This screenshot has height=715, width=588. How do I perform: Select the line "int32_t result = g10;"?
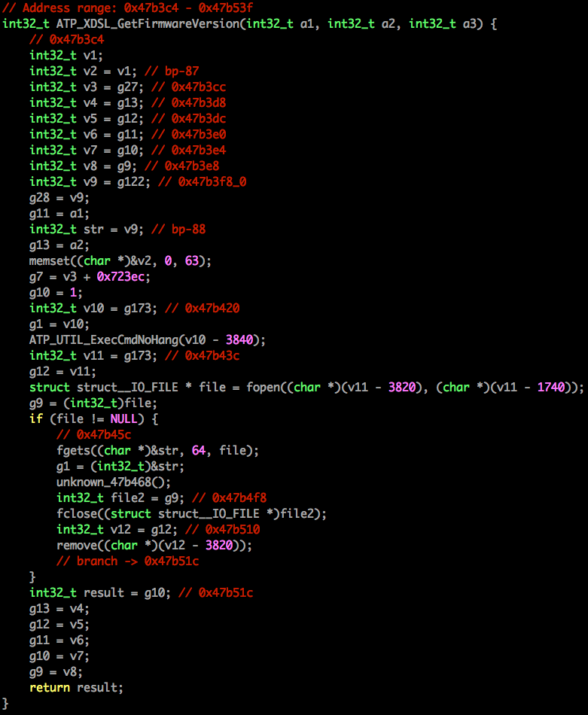click(x=100, y=593)
